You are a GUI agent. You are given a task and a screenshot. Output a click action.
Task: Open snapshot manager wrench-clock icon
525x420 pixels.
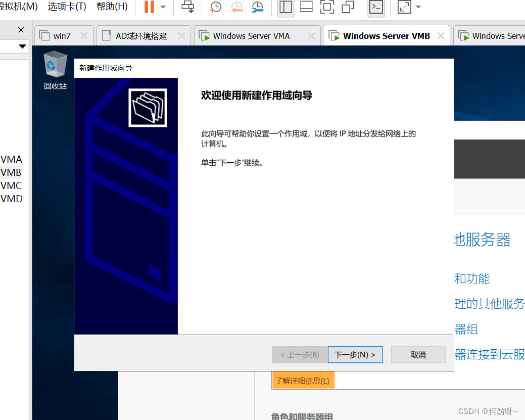click(257, 7)
